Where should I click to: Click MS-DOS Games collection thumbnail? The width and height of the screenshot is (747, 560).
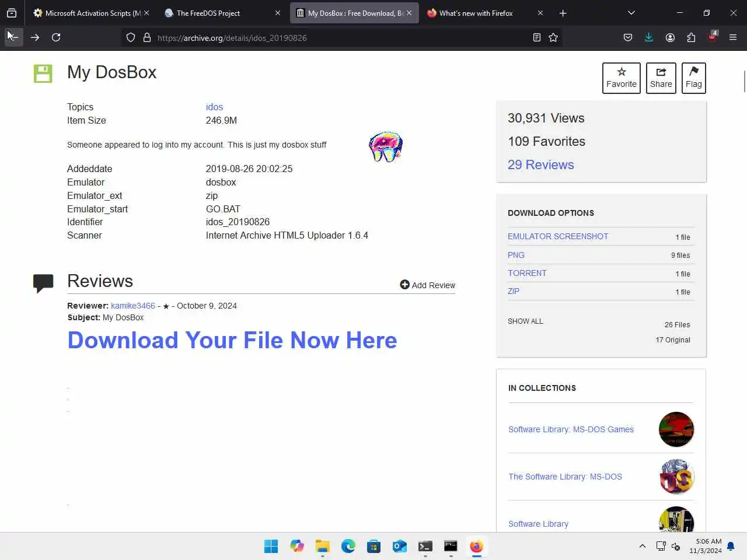tap(676, 429)
